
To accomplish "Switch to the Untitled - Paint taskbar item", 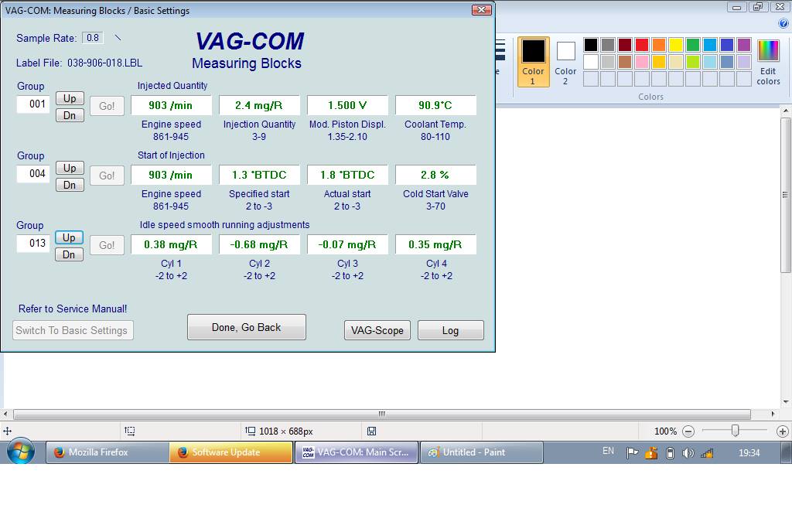I will point(481,452).
